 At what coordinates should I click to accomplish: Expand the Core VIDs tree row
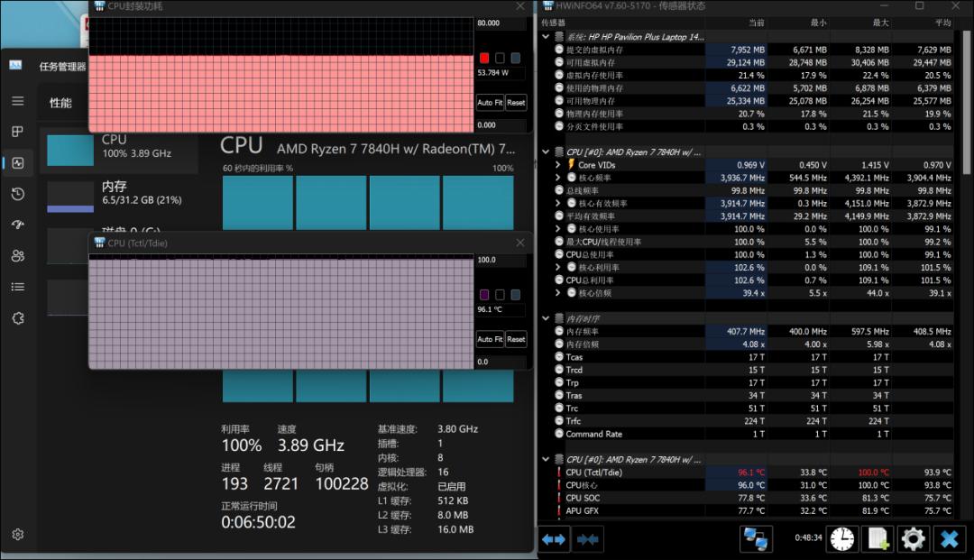coord(558,165)
